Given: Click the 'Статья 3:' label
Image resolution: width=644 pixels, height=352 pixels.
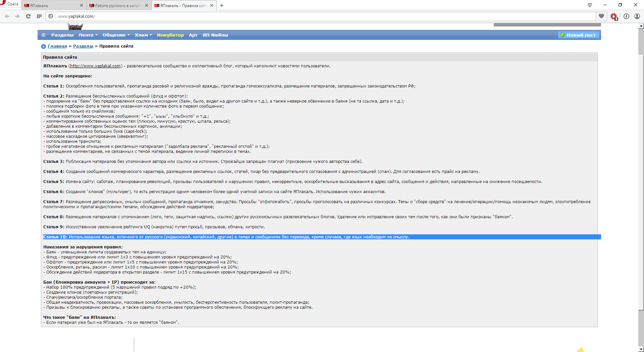Looking at the screenshot, I should [54, 162].
